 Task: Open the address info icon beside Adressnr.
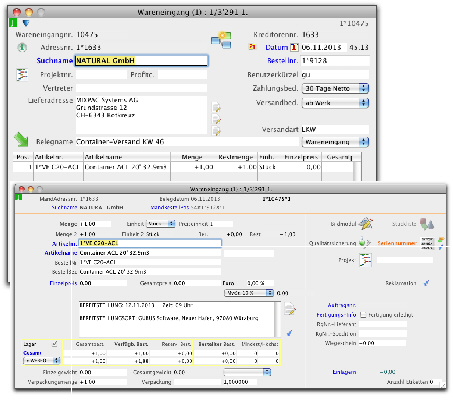coord(22,47)
